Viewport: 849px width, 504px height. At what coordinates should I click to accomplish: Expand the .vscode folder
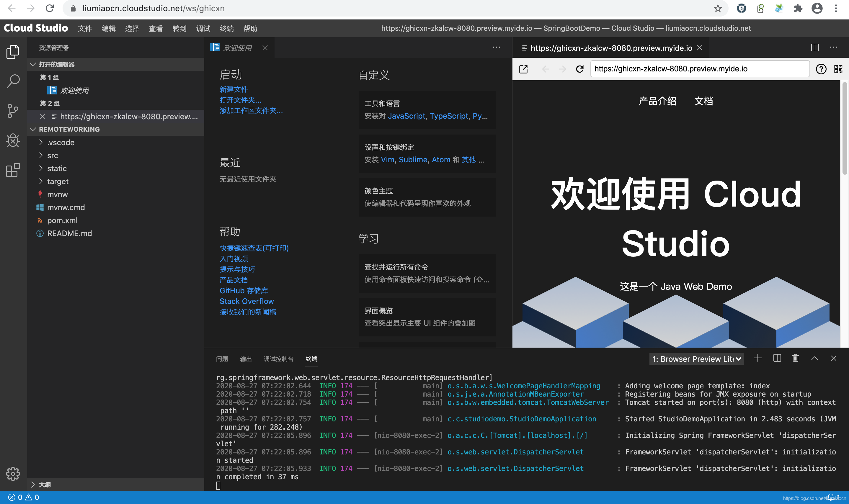115,143
